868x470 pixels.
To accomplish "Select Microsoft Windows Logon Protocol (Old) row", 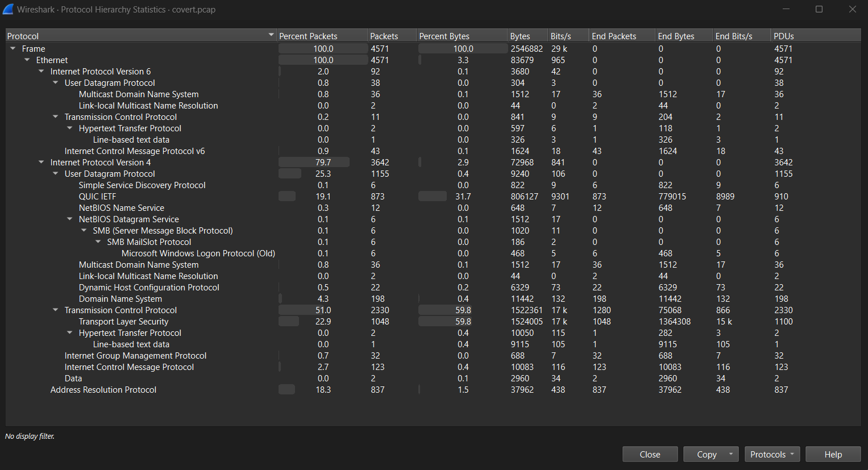I will 433,253.
